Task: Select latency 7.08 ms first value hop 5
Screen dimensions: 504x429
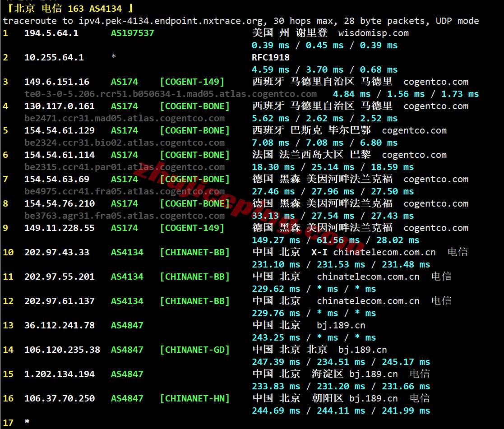Action: (x=270, y=143)
